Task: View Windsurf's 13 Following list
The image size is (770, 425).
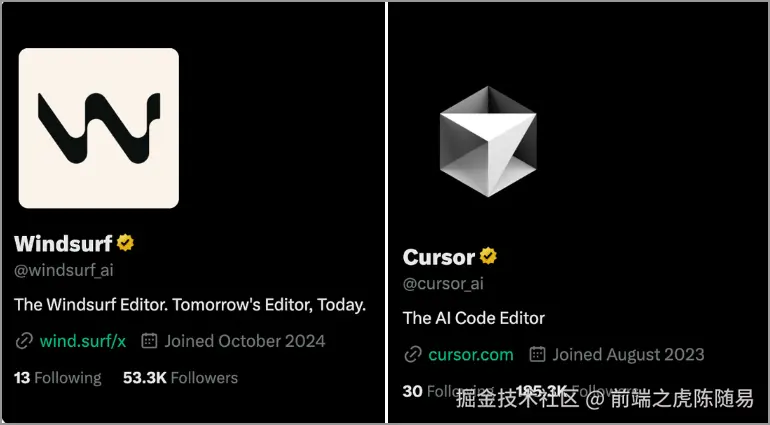Action: coord(57,378)
